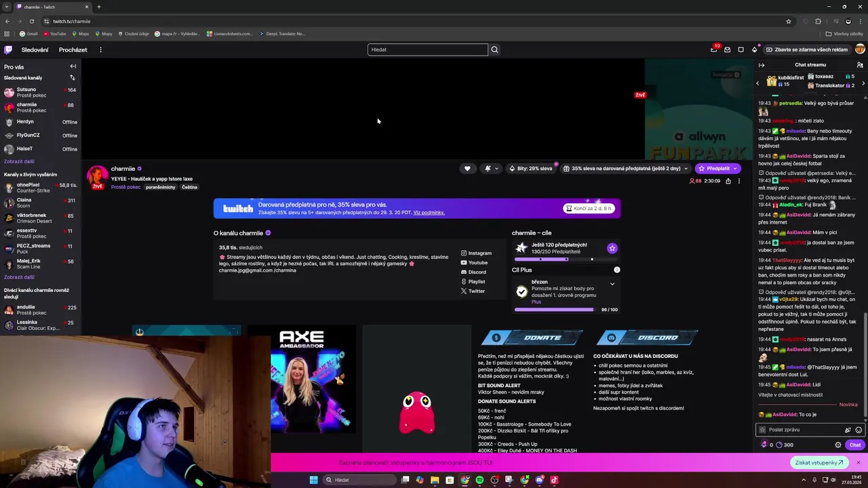The width and height of the screenshot is (868, 488).
Task: Open chat settings gear icon
Action: tap(838, 445)
